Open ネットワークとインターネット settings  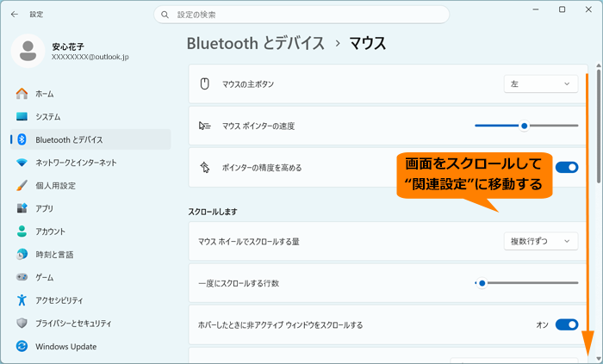[x=90, y=163]
